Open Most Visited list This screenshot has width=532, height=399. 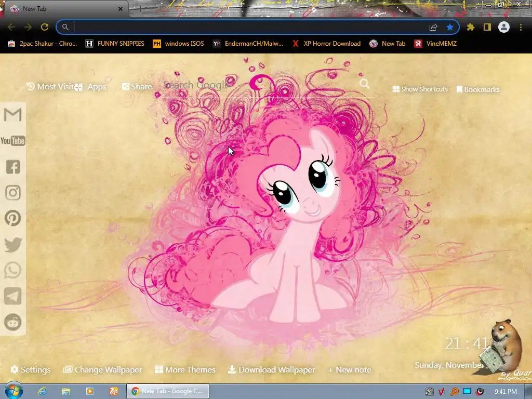[51, 87]
